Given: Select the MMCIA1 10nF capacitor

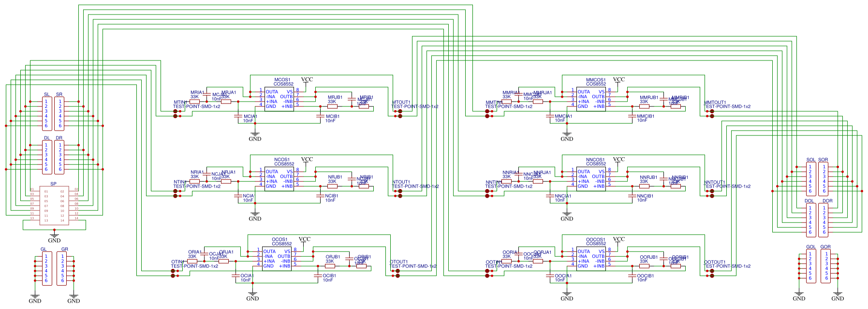Looking at the screenshot, I should point(550,116).
